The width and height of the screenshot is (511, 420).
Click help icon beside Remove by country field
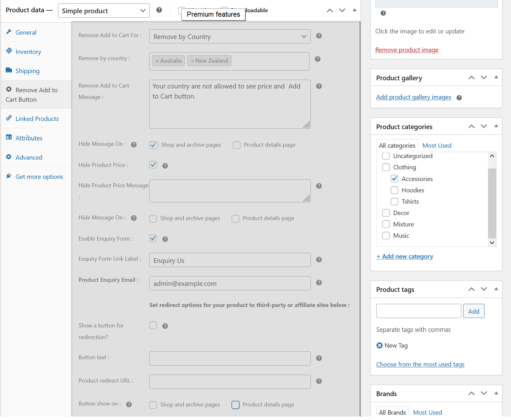point(318,59)
